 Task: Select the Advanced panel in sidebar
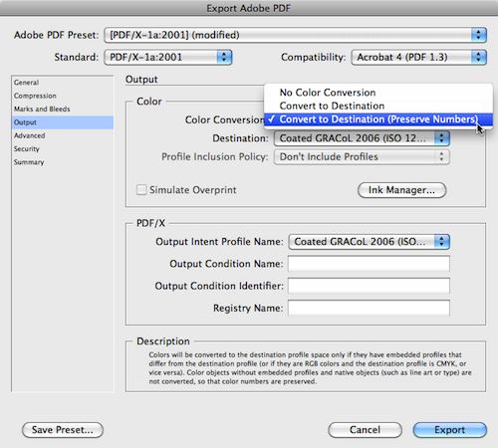click(x=63, y=135)
